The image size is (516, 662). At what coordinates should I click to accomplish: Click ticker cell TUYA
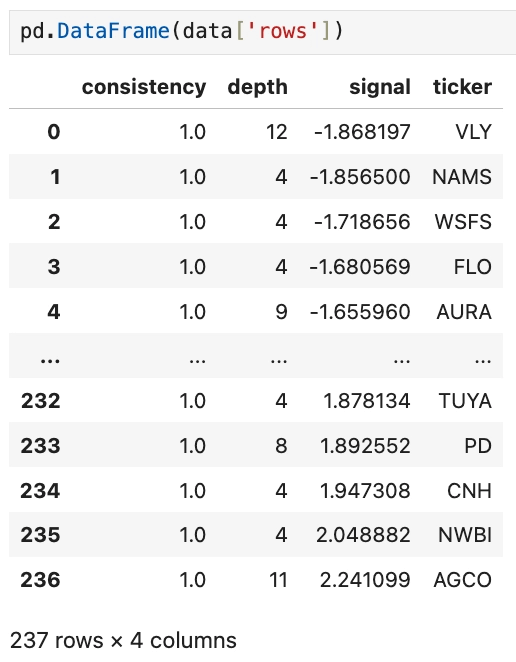(x=465, y=400)
